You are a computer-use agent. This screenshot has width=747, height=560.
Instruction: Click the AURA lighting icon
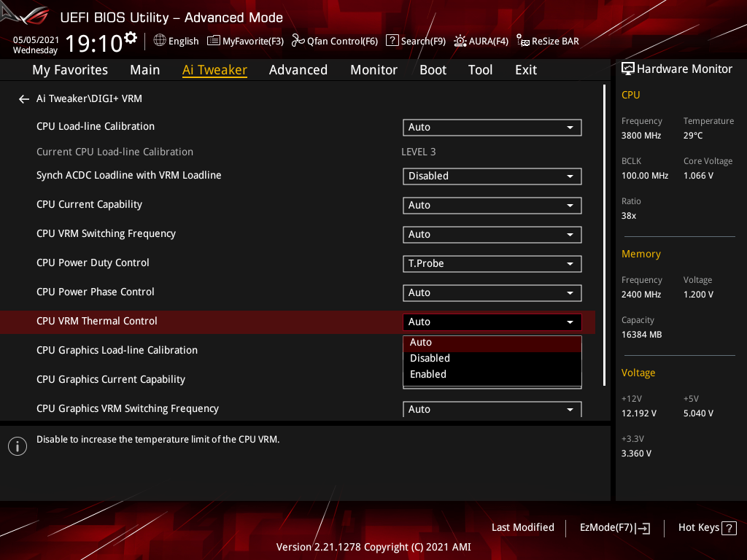coord(460,41)
